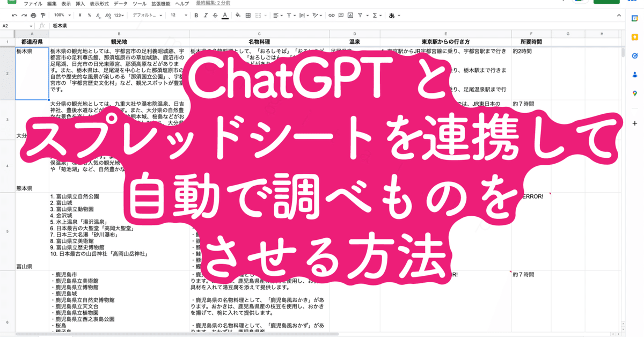Toggle italic formatting
This screenshot has width=644, height=337.
point(206,15)
